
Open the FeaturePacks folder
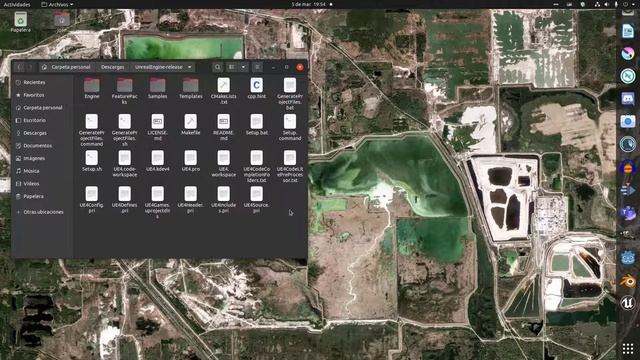(x=124, y=91)
